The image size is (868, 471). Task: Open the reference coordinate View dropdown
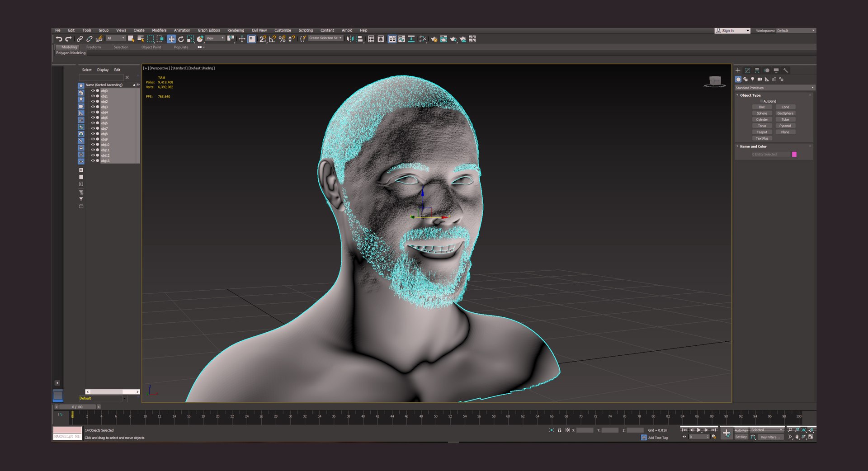pos(216,38)
